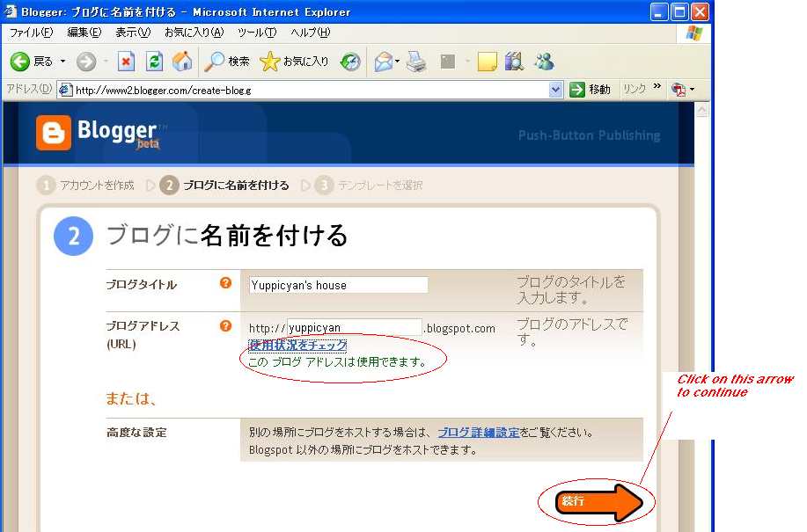Open the お気に入り(A) menu

tap(194, 33)
